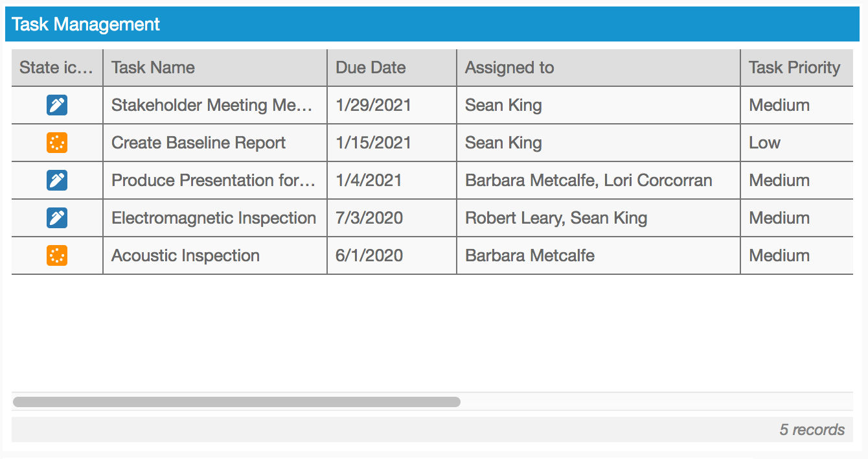The width and height of the screenshot is (868, 459).
Task: Click the 1/29/2021 due date cell
Action: coord(373,105)
